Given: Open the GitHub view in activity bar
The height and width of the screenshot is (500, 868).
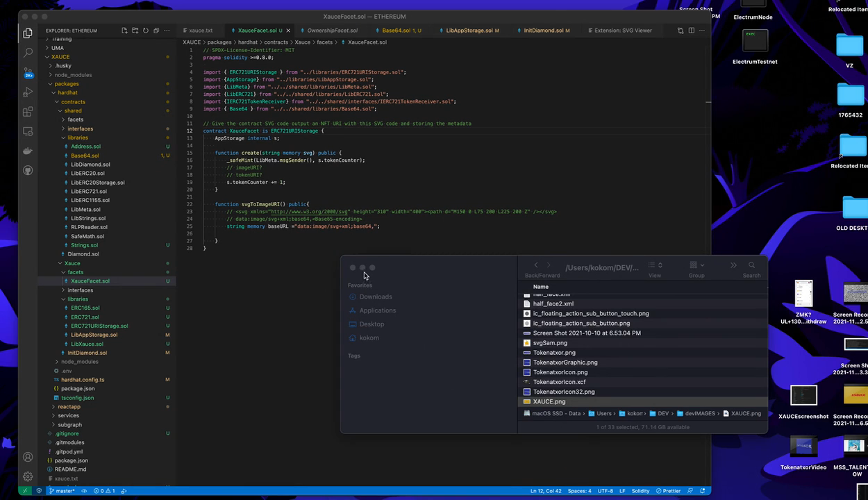Looking at the screenshot, I should (x=28, y=170).
